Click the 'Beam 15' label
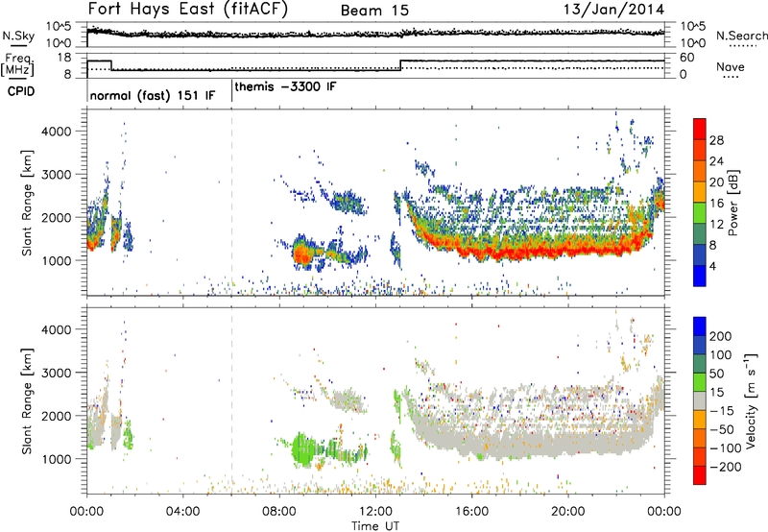Screen dimensions: 768x532 point(374,11)
